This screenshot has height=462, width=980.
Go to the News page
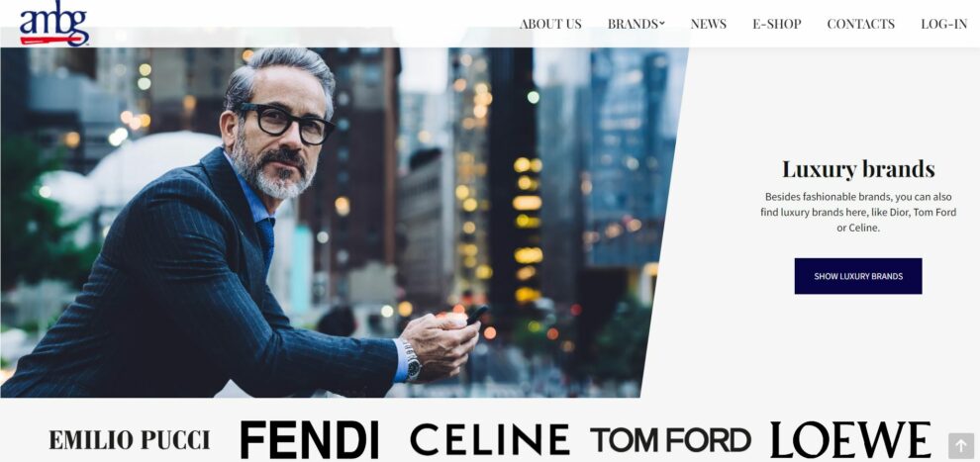(x=708, y=24)
